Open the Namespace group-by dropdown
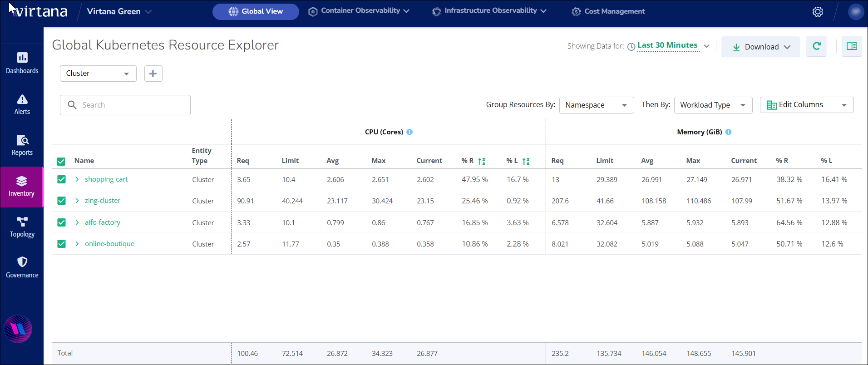 tap(596, 105)
